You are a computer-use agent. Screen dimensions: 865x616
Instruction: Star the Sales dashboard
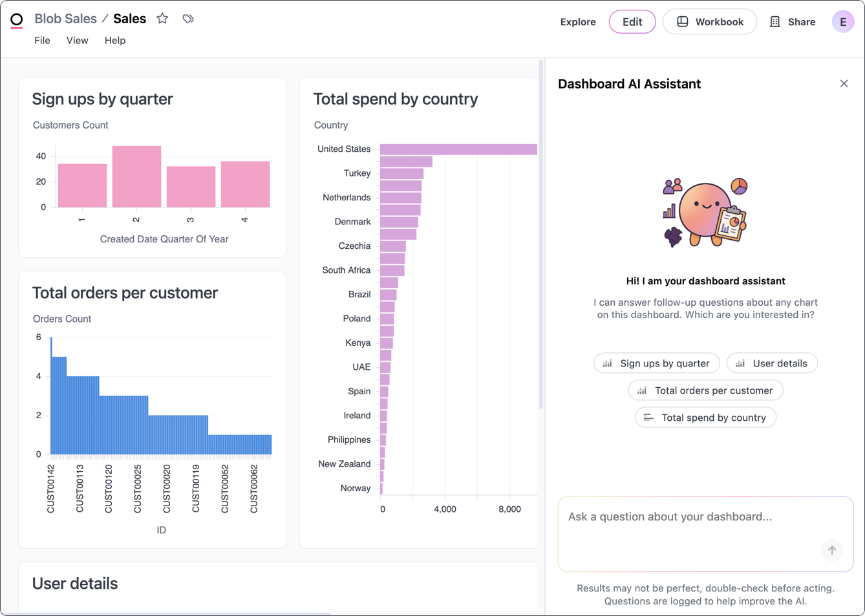click(x=162, y=19)
